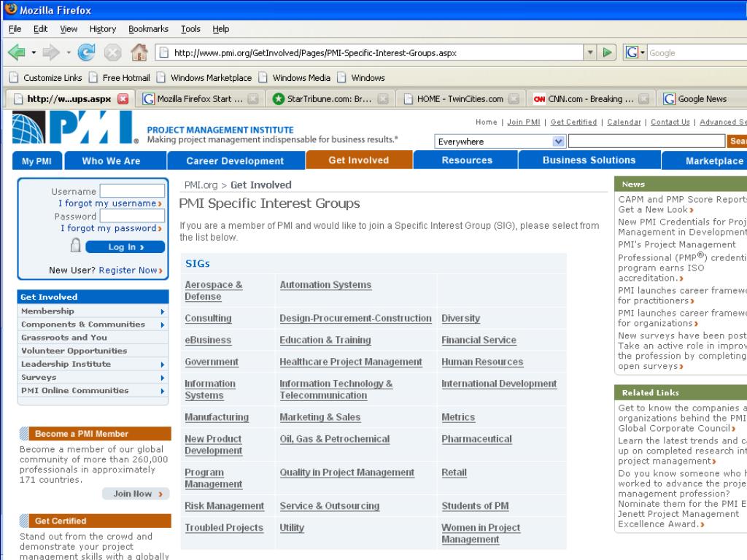Close the StarTribune.com tab
The height and width of the screenshot is (560, 747).
click(383, 98)
